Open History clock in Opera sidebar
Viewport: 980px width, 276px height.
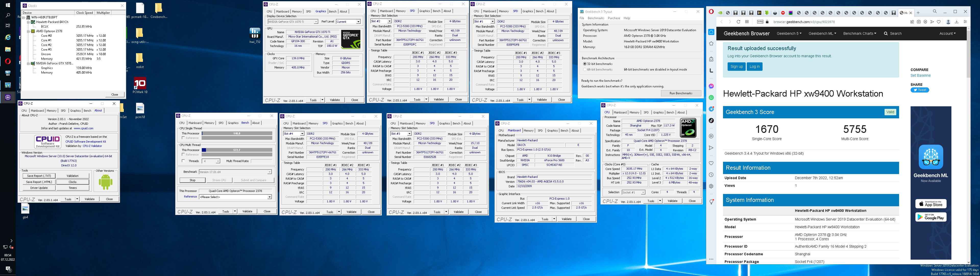coord(711,175)
